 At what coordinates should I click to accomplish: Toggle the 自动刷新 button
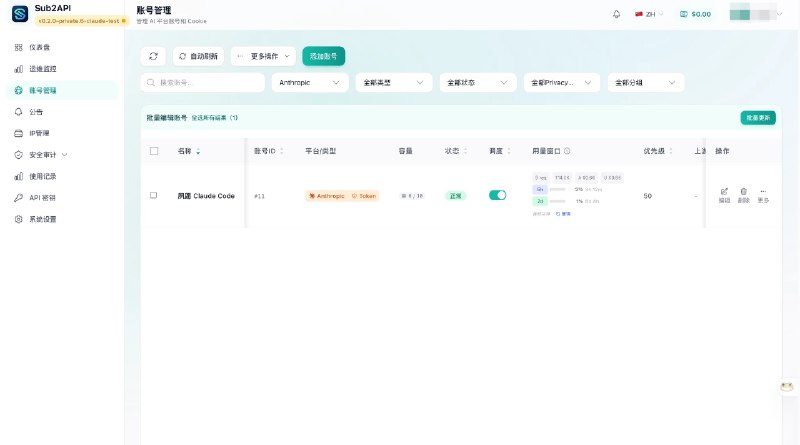(198, 56)
